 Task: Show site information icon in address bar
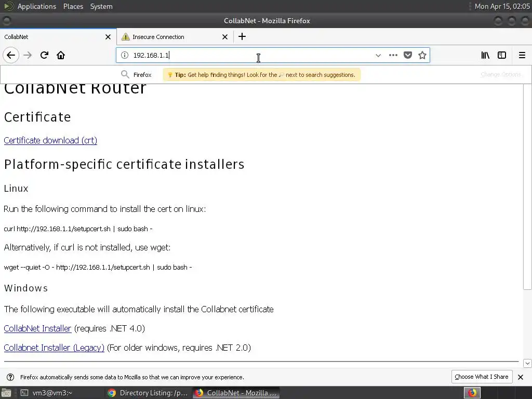125,55
